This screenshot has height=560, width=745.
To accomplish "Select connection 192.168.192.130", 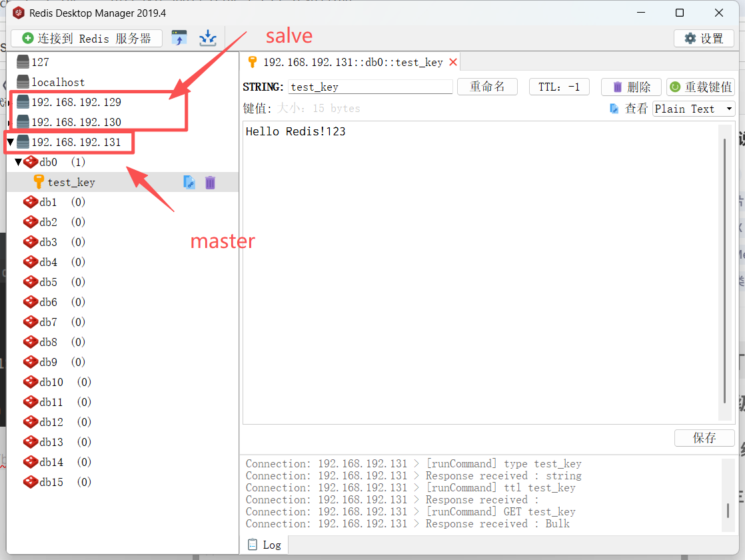I will (x=76, y=122).
